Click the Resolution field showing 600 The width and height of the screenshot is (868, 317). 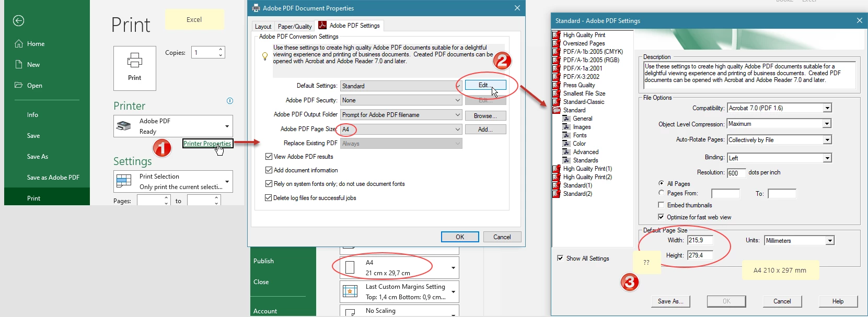click(736, 173)
